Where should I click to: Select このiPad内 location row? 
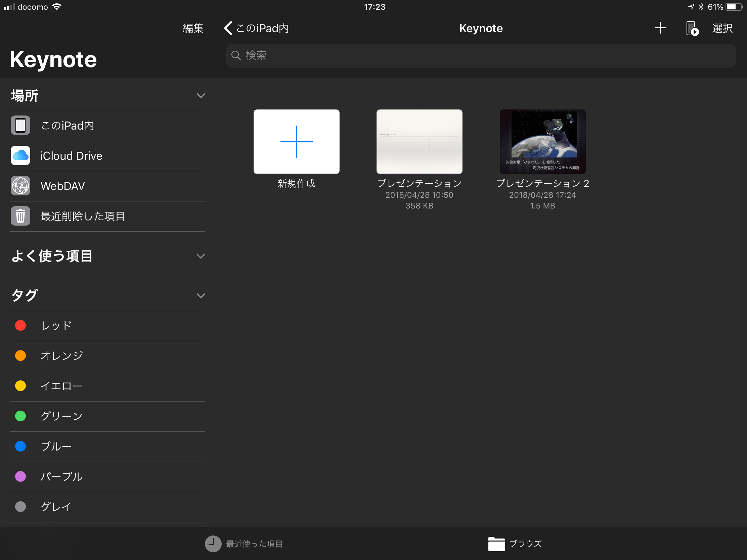click(x=107, y=126)
